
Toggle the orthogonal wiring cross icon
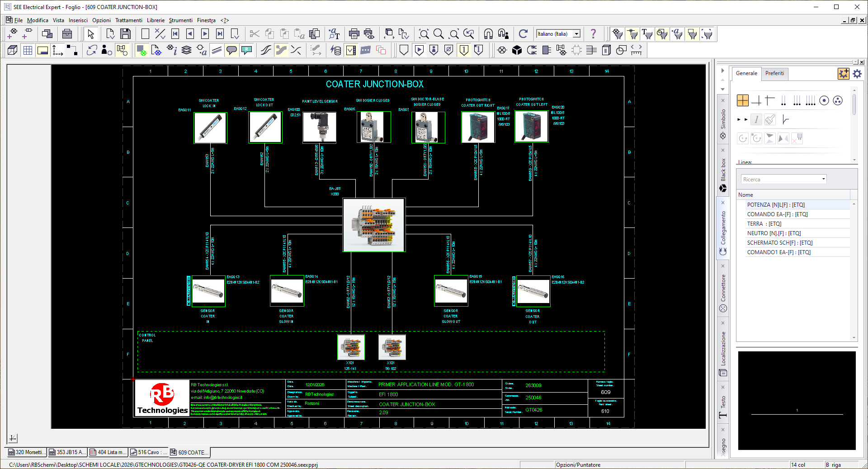[x=743, y=100]
